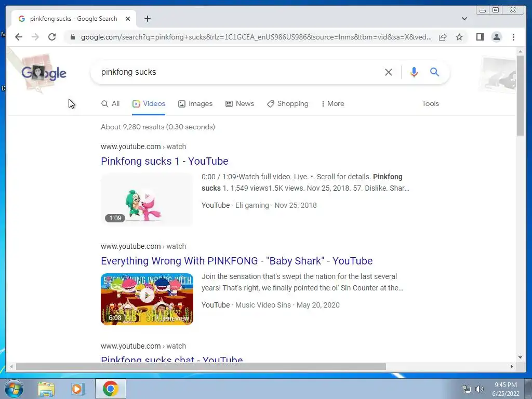This screenshot has width=532, height=399.
Task: Switch to the All results tab
Action: 111,104
